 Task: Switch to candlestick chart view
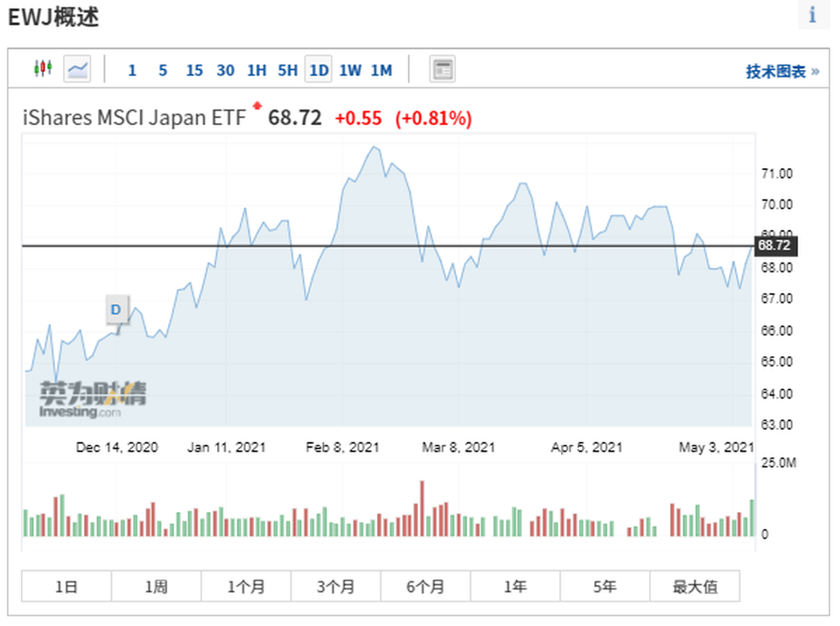43,68
